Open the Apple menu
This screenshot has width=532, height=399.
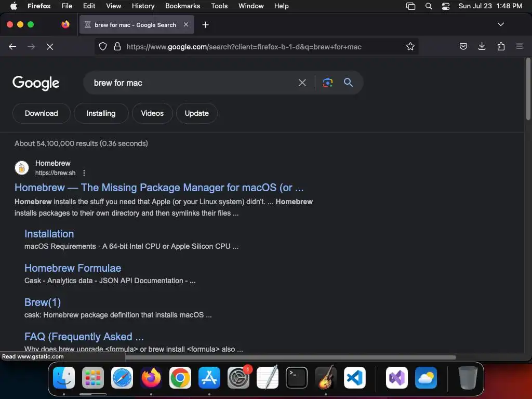click(x=14, y=6)
